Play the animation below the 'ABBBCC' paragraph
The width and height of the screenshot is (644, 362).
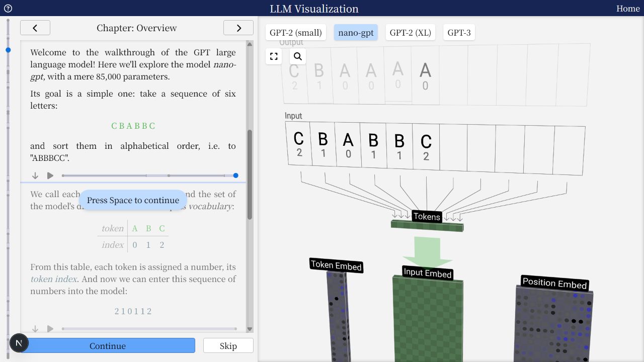point(50,175)
